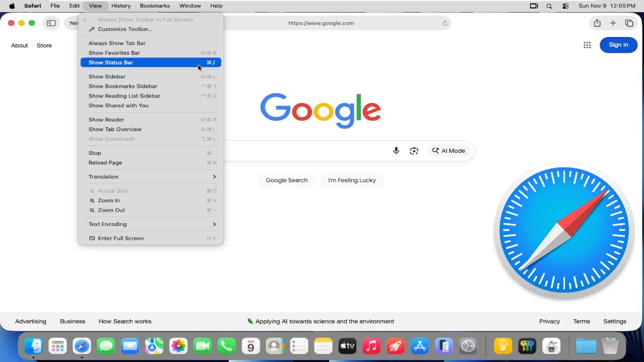
Task: Choose Zoom In menu item
Action: click(x=151, y=201)
